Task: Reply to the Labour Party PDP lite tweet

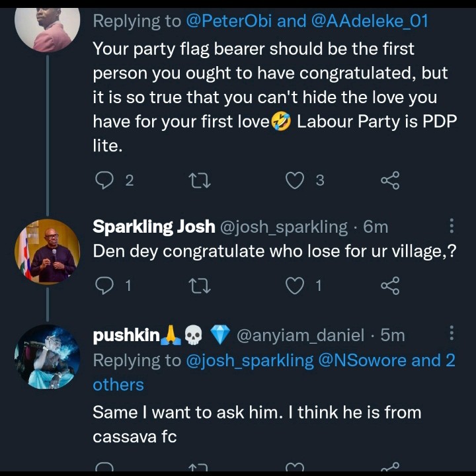Action: (104, 180)
